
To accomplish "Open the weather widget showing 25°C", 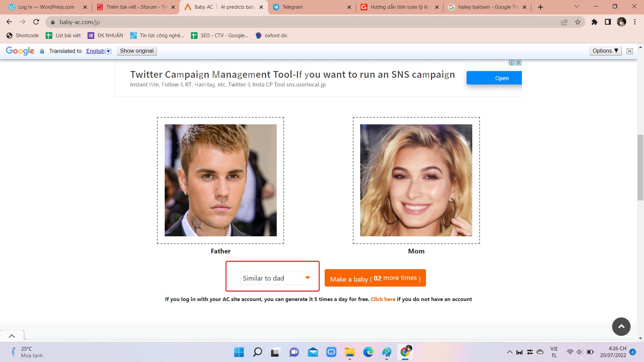I will pos(27,352).
